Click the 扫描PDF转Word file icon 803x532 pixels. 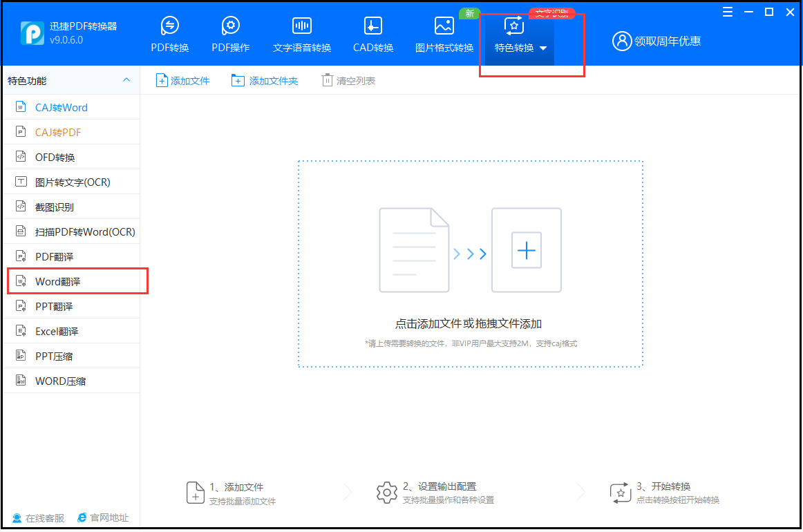[x=21, y=231]
